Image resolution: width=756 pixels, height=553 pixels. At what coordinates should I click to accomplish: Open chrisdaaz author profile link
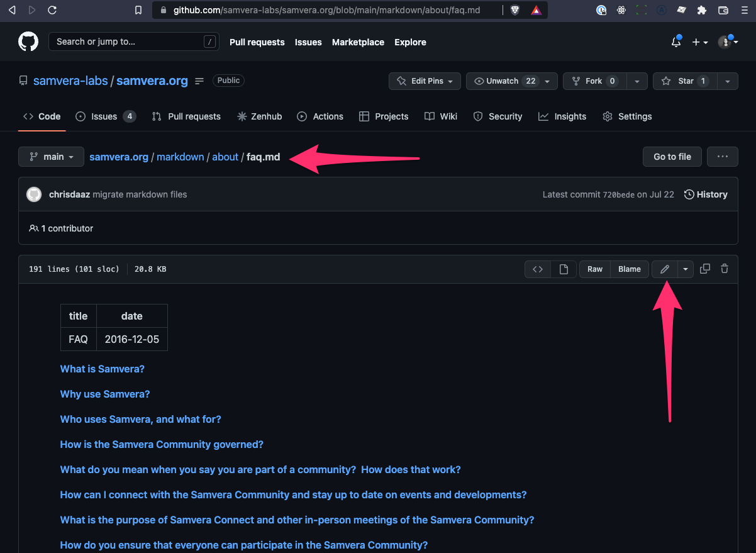coord(69,194)
